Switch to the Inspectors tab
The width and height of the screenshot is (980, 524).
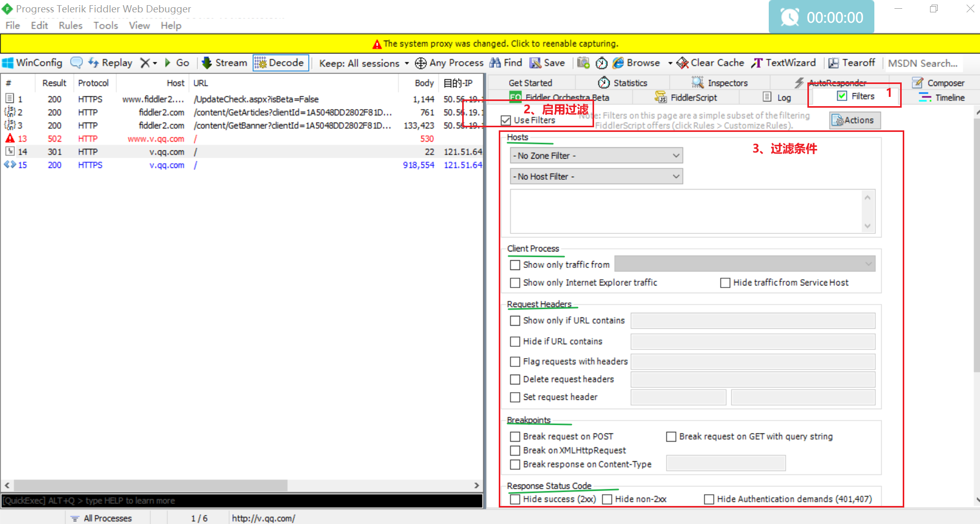(720, 83)
